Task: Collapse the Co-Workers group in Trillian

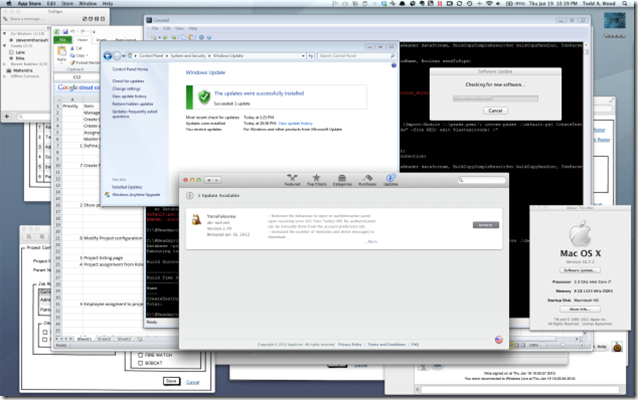Action: [5, 34]
